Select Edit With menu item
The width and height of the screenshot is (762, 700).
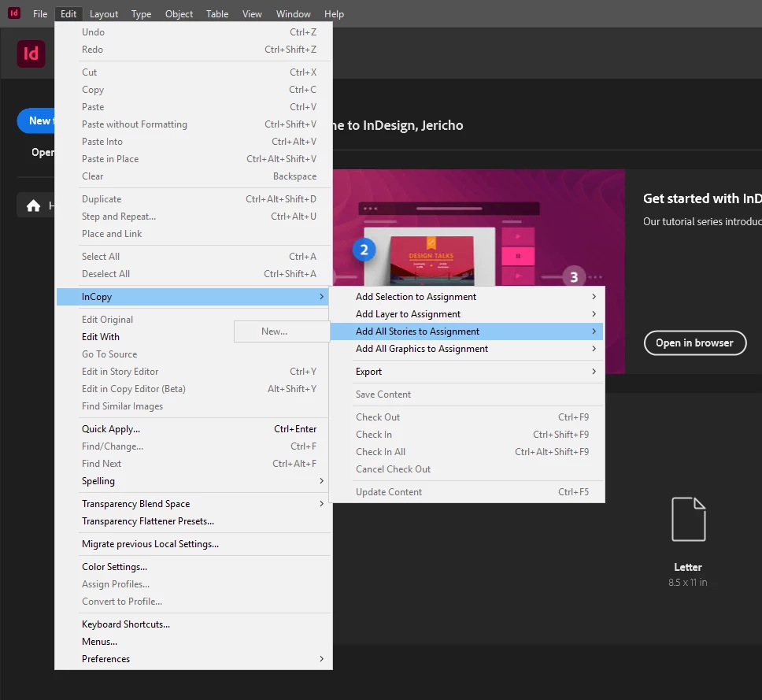pyautogui.click(x=193, y=337)
